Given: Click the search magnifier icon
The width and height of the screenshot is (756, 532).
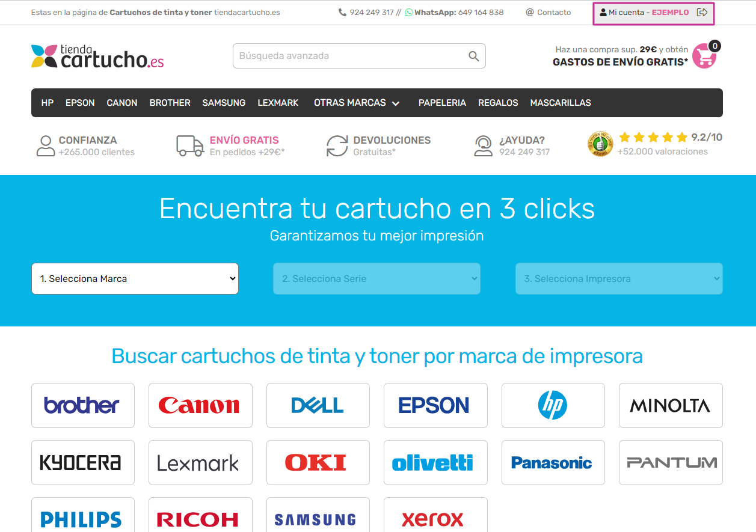Looking at the screenshot, I should pyautogui.click(x=474, y=56).
